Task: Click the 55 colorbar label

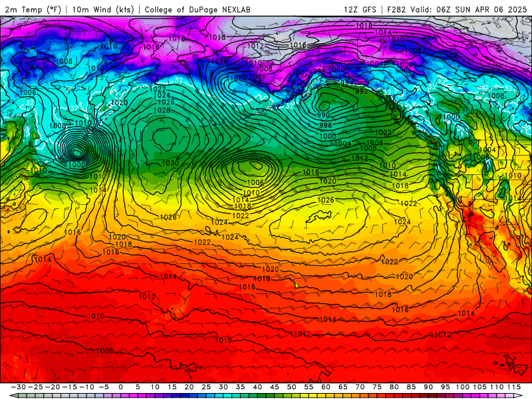Action: 309,387
